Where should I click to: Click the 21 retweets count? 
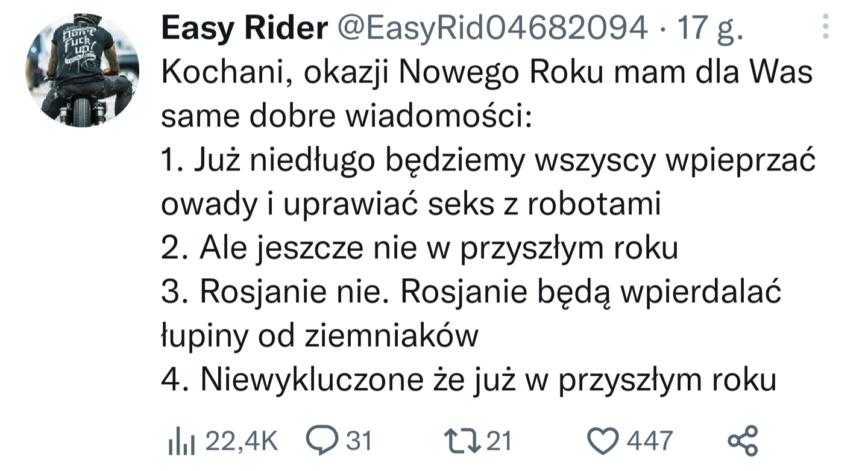(x=498, y=441)
